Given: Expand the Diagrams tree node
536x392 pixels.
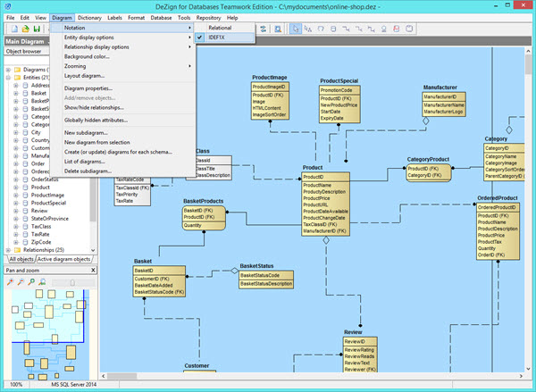Looking at the screenshot, I should click(x=8, y=70).
